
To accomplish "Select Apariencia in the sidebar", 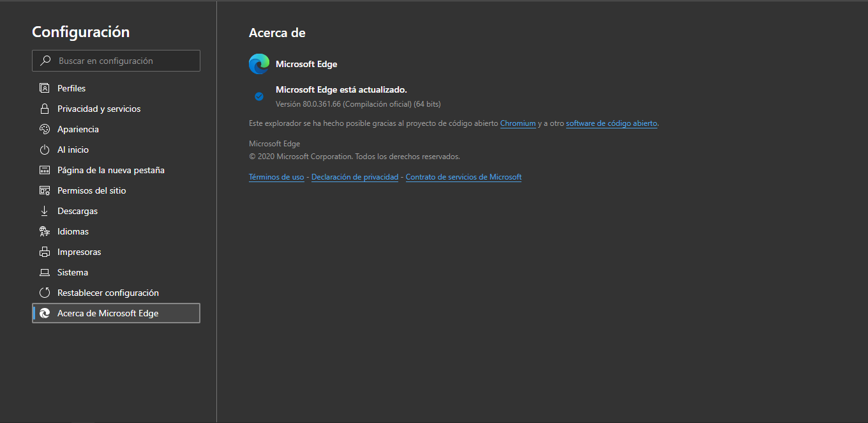I will tap(116, 129).
